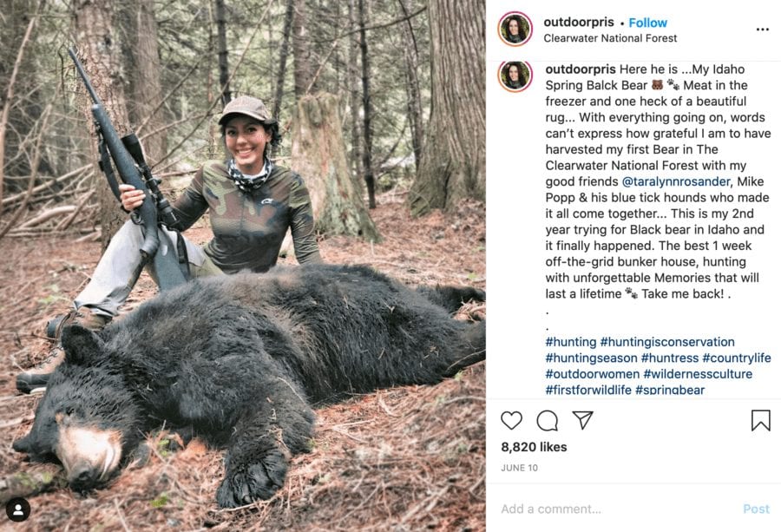
Task: Click the June 10 post date
Action: (x=519, y=468)
